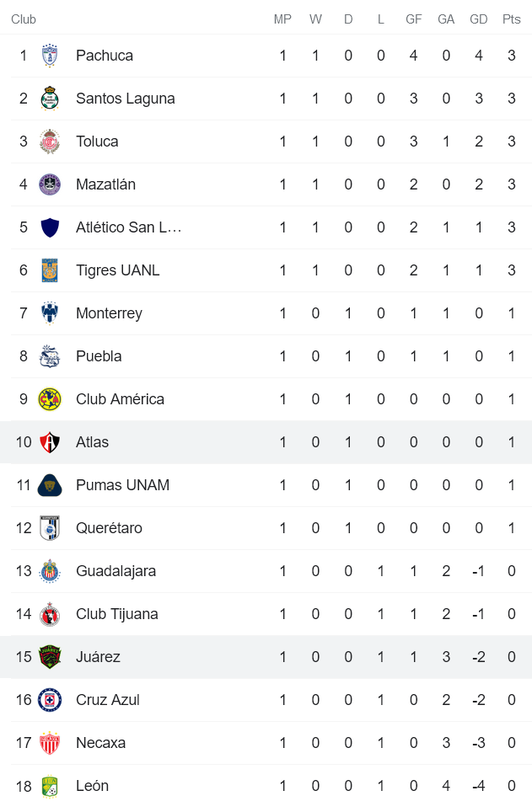Sort standings by GD column header
Viewport: 532px width, 812px height.
(478, 19)
